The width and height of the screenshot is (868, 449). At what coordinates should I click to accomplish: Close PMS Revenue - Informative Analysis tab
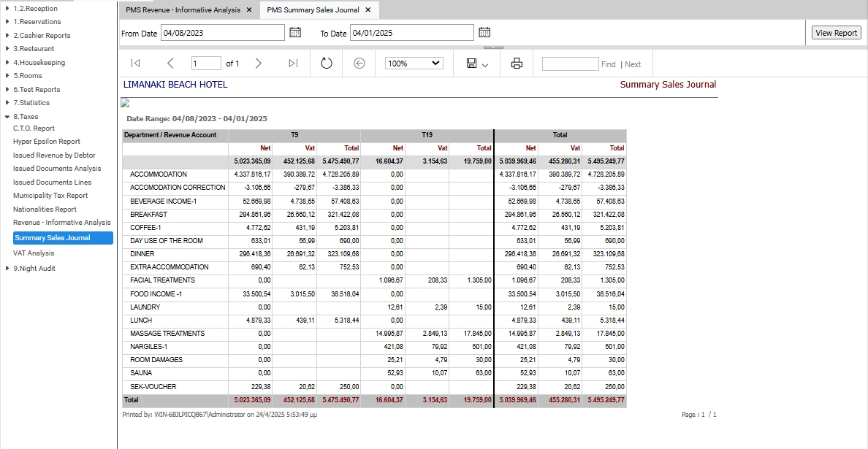pyautogui.click(x=249, y=10)
